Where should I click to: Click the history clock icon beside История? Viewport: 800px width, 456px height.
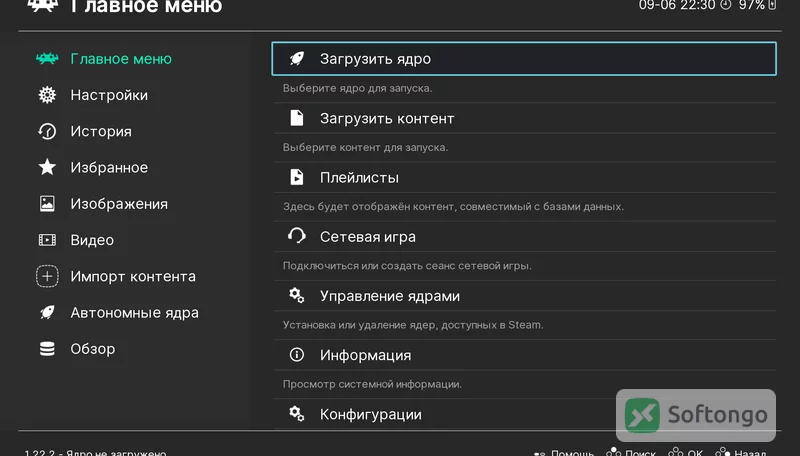click(47, 131)
